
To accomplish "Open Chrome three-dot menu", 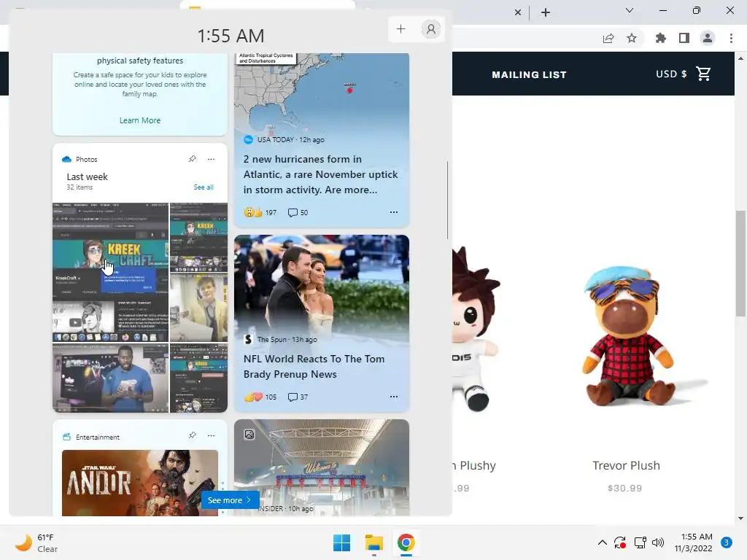I will [731, 38].
